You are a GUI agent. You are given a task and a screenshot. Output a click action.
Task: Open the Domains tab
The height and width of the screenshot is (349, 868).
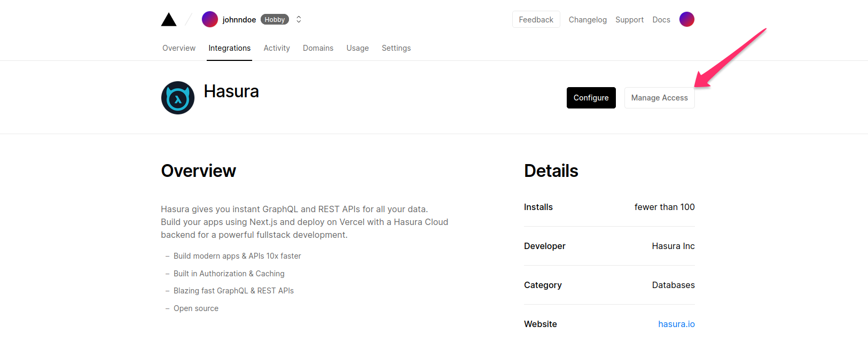318,48
